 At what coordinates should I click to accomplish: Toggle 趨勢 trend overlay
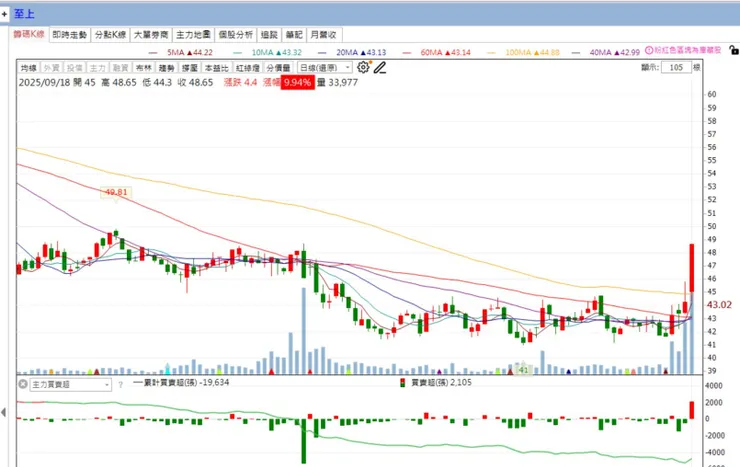pos(167,68)
